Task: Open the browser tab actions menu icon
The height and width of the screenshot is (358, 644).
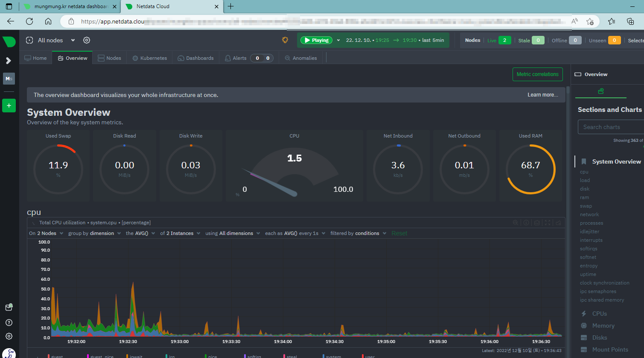Action: click(x=9, y=6)
